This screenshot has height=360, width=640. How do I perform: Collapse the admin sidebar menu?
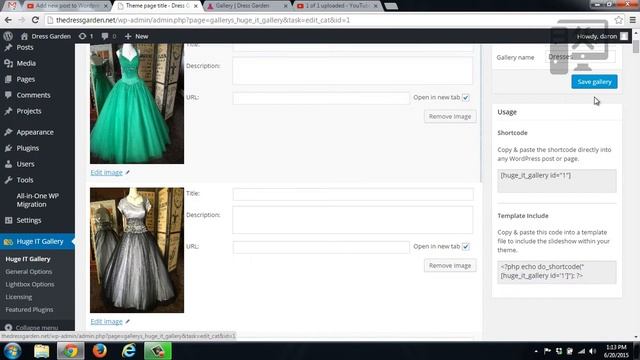point(31,327)
